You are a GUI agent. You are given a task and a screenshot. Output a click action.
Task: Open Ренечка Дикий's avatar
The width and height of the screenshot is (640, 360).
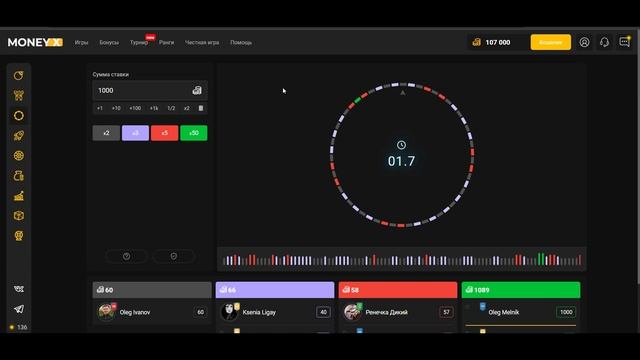(x=353, y=312)
